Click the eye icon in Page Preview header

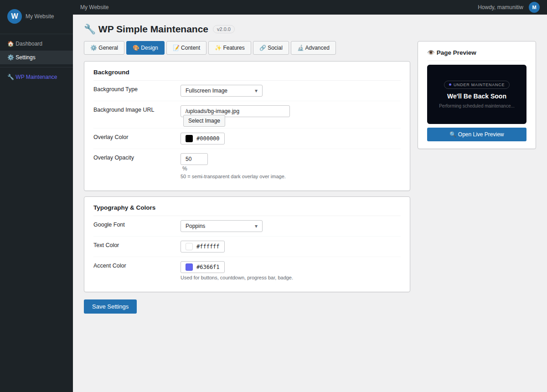[x=431, y=52]
